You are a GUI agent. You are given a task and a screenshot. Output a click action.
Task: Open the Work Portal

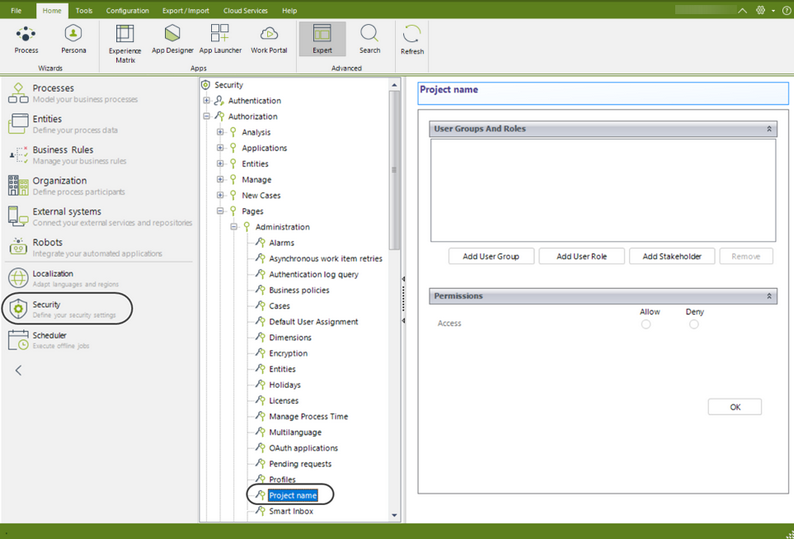tap(269, 40)
